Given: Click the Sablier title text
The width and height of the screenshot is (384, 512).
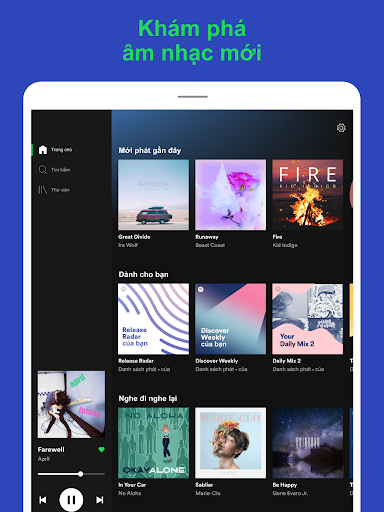Looking at the screenshot, I should click(x=204, y=485).
